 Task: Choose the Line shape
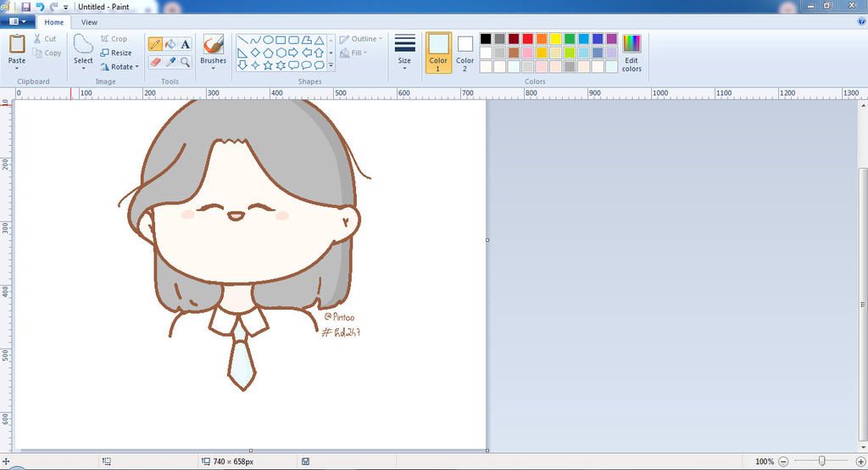point(242,40)
